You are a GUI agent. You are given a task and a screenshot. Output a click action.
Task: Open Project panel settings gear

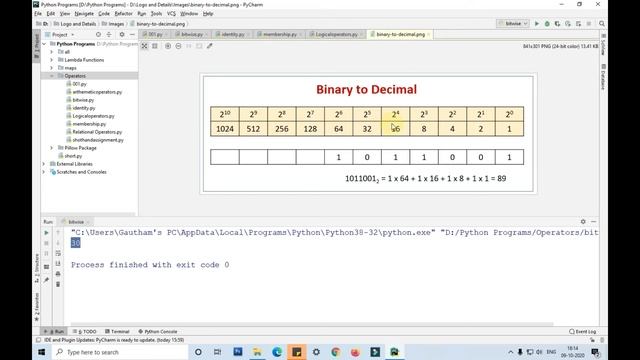[122, 35]
